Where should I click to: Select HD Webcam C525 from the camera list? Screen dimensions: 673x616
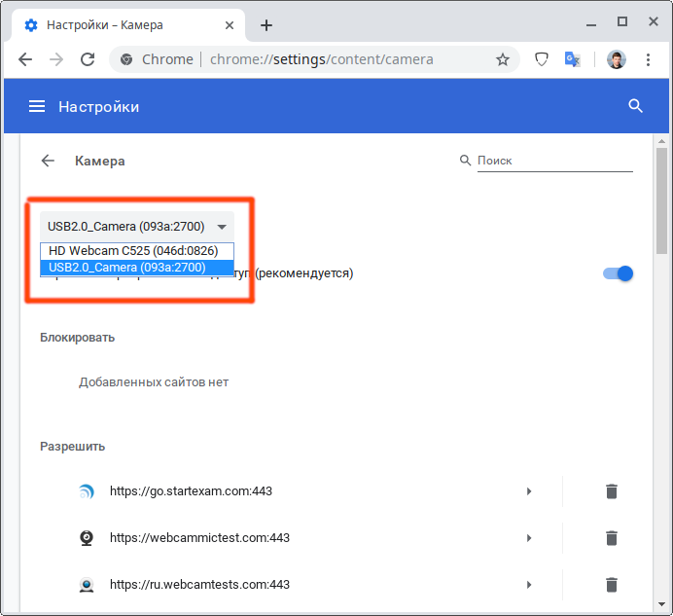[133, 251]
